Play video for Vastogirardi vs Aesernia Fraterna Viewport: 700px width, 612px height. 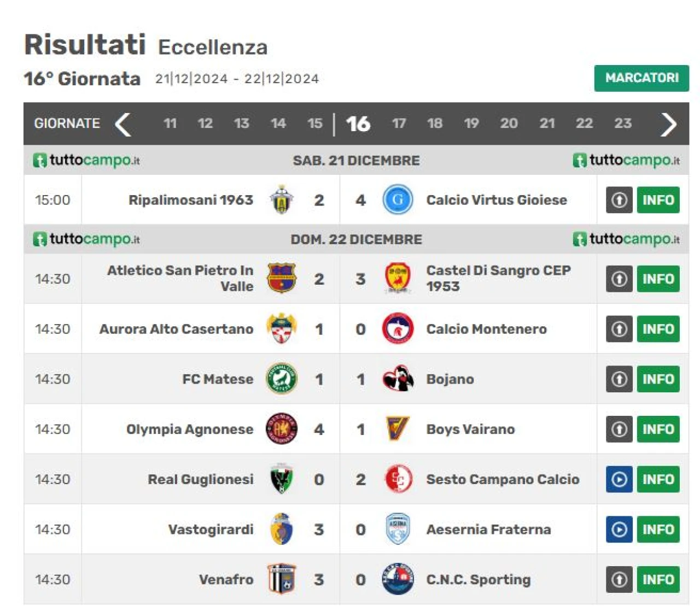point(619,529)
